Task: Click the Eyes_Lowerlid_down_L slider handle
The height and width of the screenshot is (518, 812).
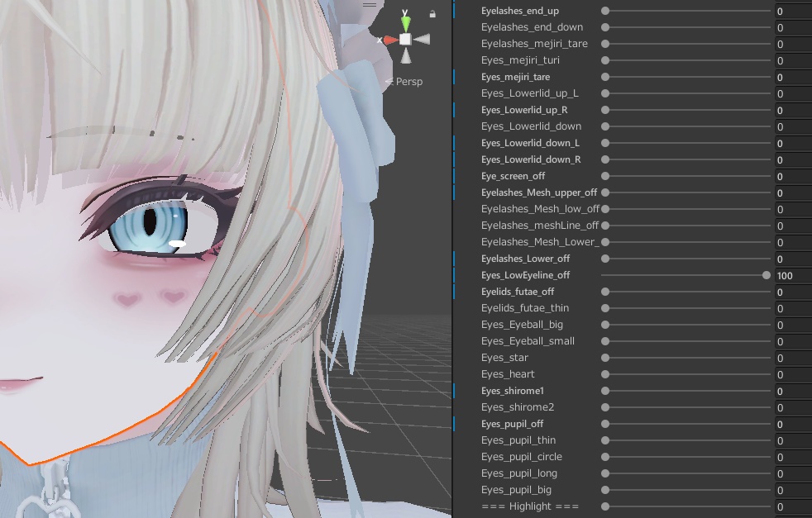Action: (x=604, y=144)
